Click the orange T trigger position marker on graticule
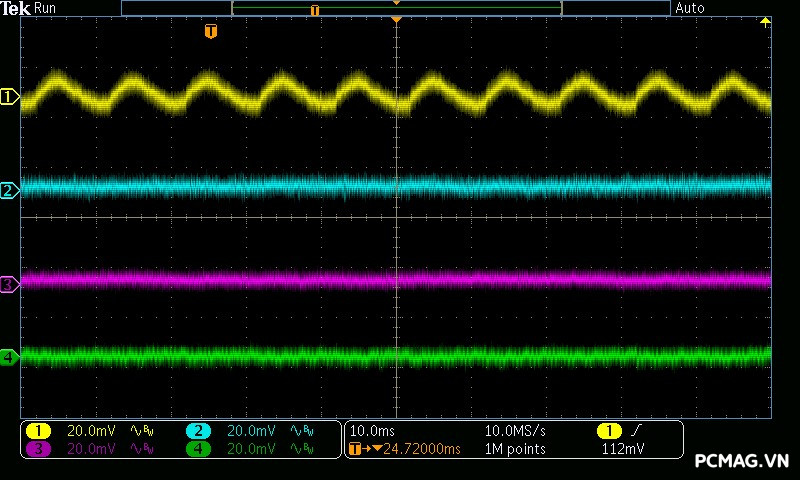 210,32
